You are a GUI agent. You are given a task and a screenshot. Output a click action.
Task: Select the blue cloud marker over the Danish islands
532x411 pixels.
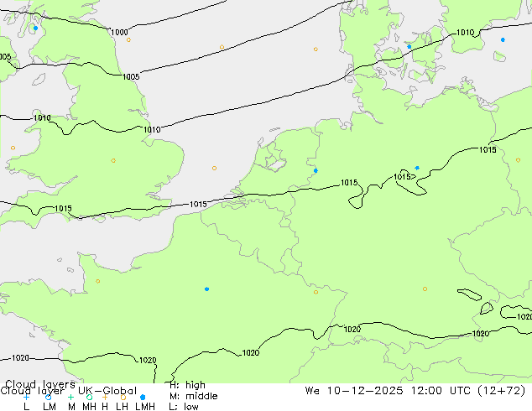tap(409, 46)
